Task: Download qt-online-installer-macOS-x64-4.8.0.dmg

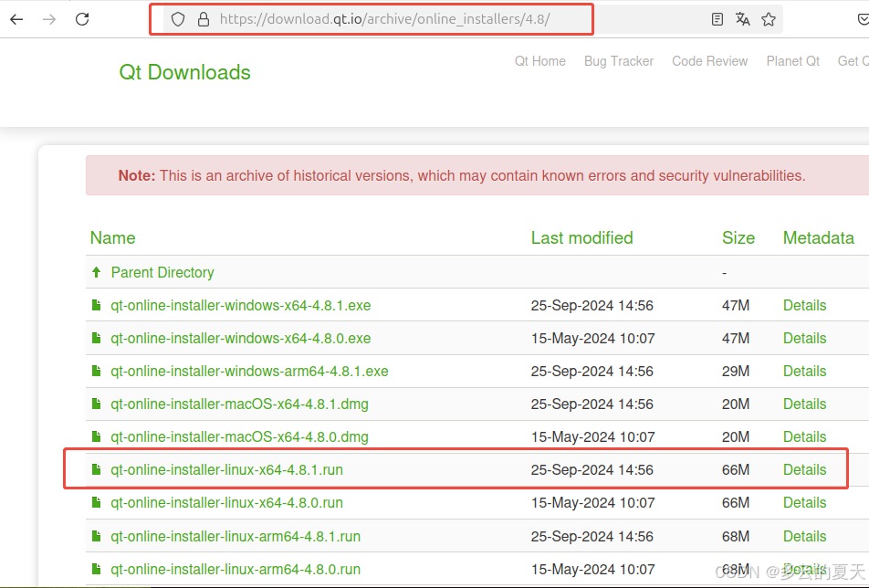Action: coord(239,436)
